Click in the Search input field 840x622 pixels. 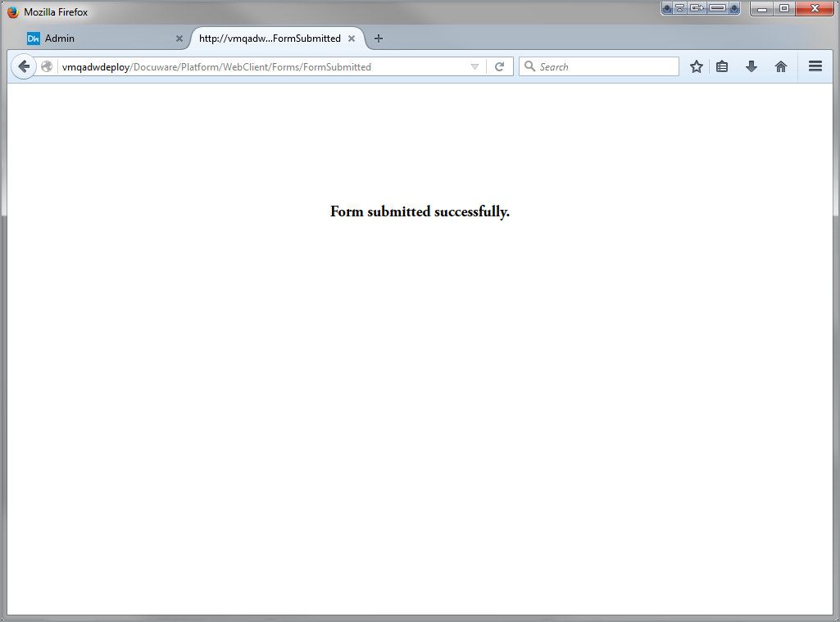click(x=606, y=67)
